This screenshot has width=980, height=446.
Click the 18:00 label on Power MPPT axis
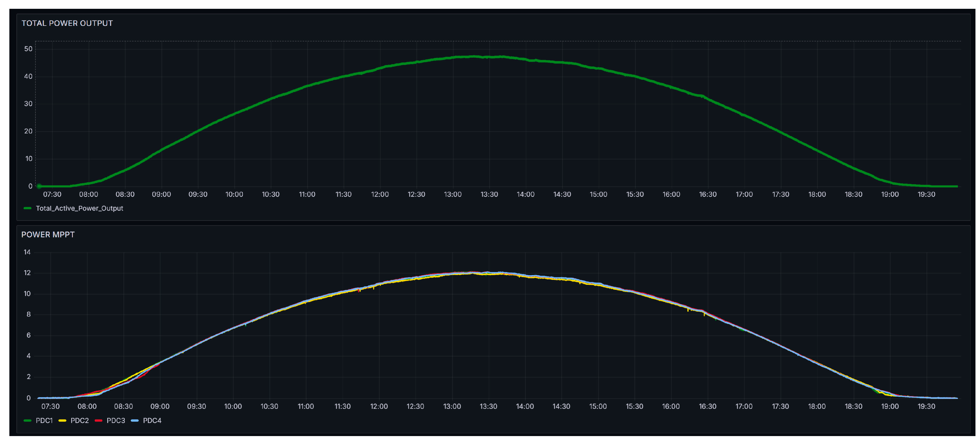tap(817, 406)
